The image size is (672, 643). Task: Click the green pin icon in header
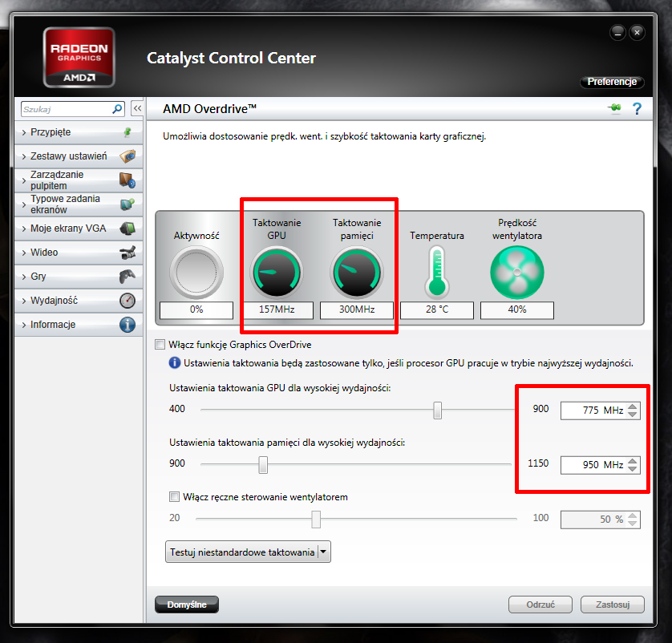[x=614, y=108]
